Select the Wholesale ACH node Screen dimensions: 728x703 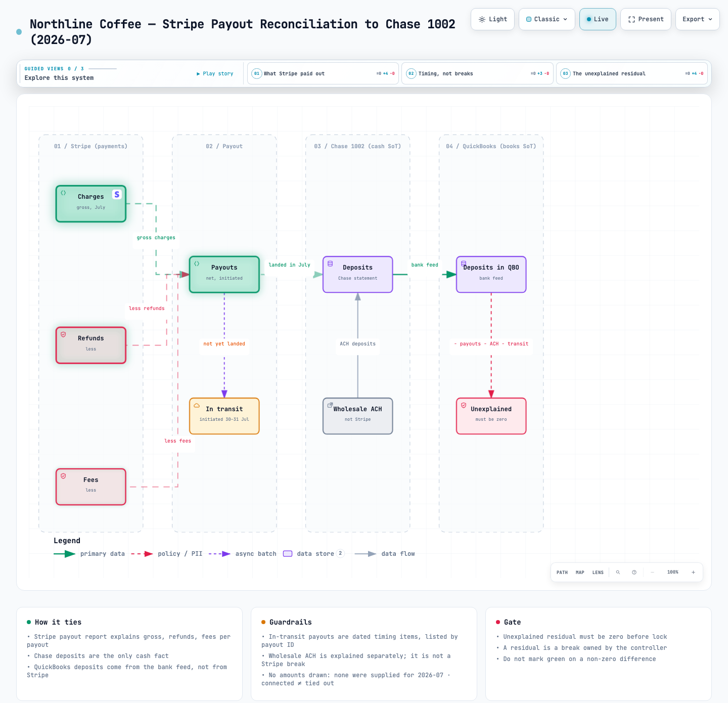pyautogui.click(x=358, y=416)
